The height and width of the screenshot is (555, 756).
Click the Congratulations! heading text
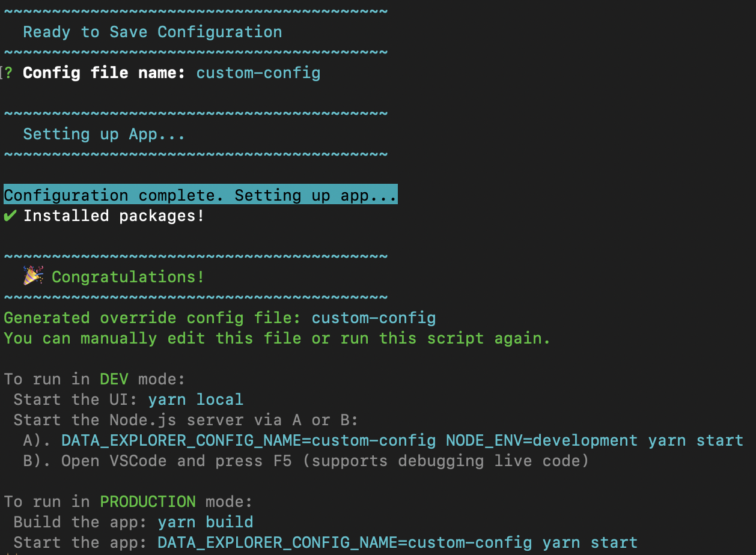(129, 277)
